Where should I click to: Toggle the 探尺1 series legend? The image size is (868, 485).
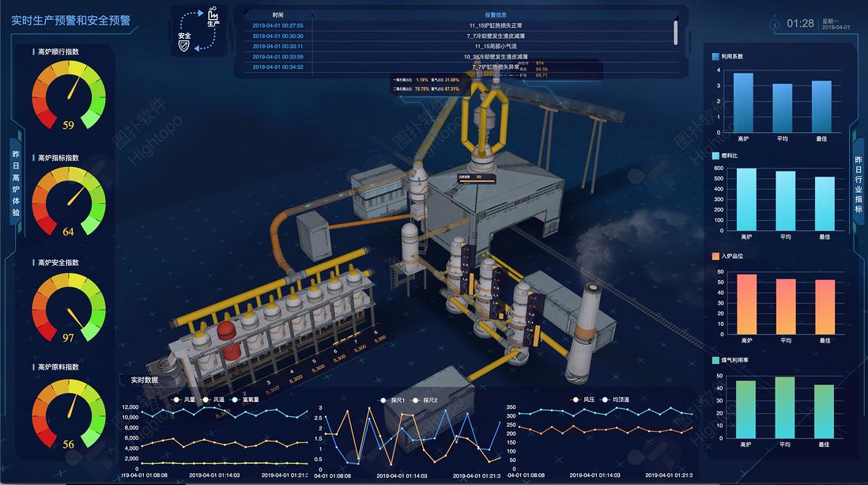392,400
